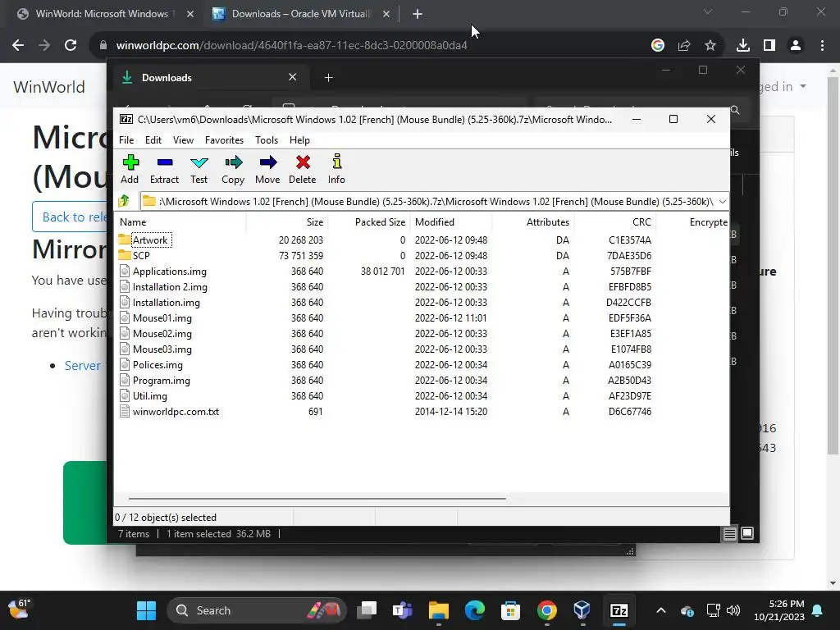Expand Chrome's tab search chevron
This screenshot has width=840, height=630.
point(707,11)
